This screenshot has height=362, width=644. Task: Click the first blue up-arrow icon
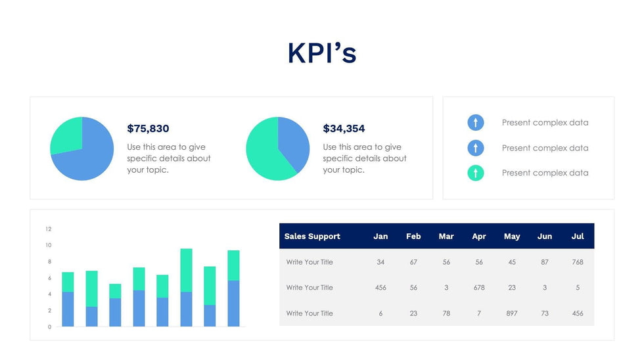tap(475, 122)
